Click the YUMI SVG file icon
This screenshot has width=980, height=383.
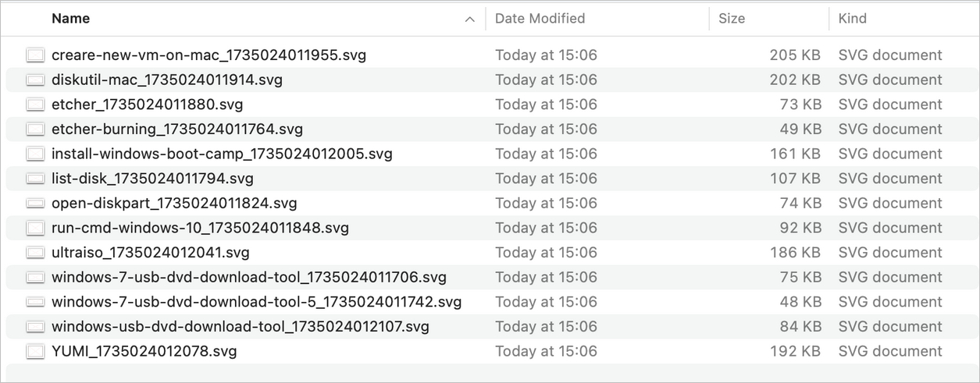[x=35, y=352]
